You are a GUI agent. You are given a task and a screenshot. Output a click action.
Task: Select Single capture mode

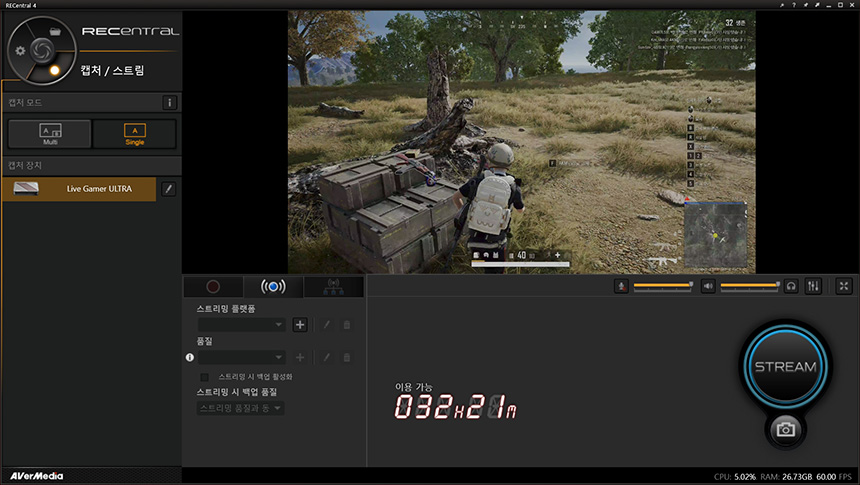[134, 134]
